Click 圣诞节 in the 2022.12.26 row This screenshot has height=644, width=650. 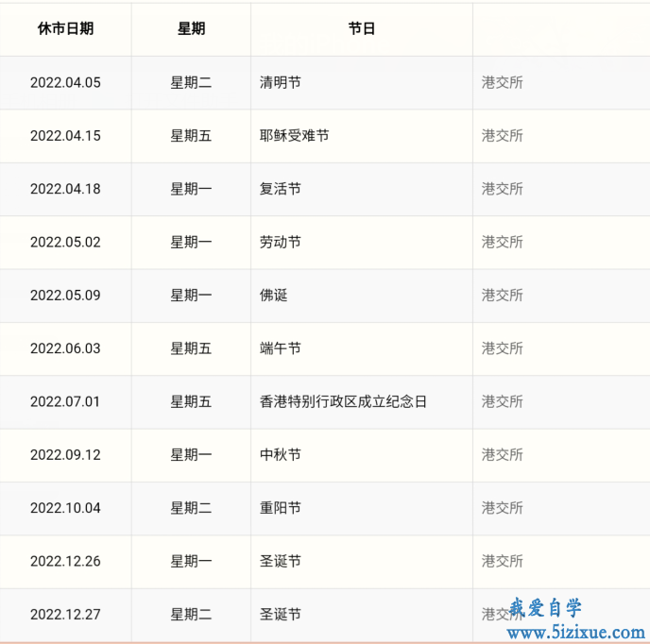click(x=281, y=561)
